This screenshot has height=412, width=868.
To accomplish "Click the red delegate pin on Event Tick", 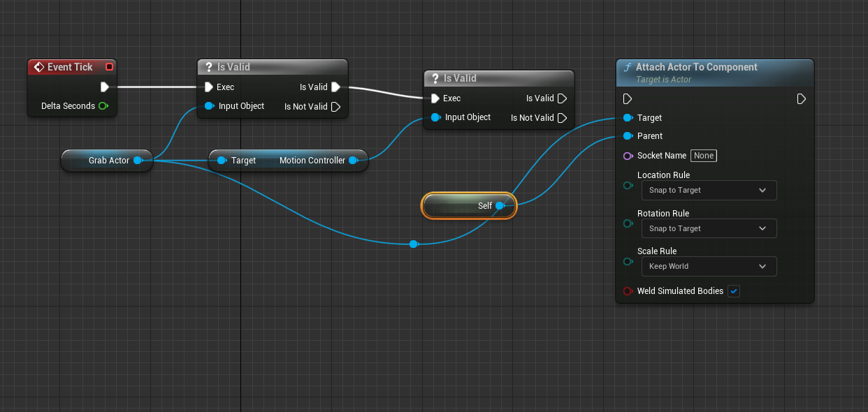I will [109, 67].
